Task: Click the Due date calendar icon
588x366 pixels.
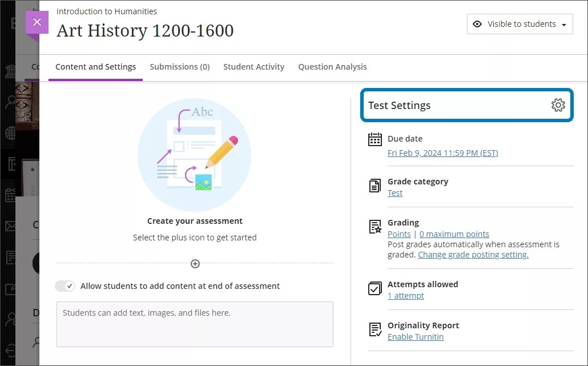Action: (x=374, y=139)
